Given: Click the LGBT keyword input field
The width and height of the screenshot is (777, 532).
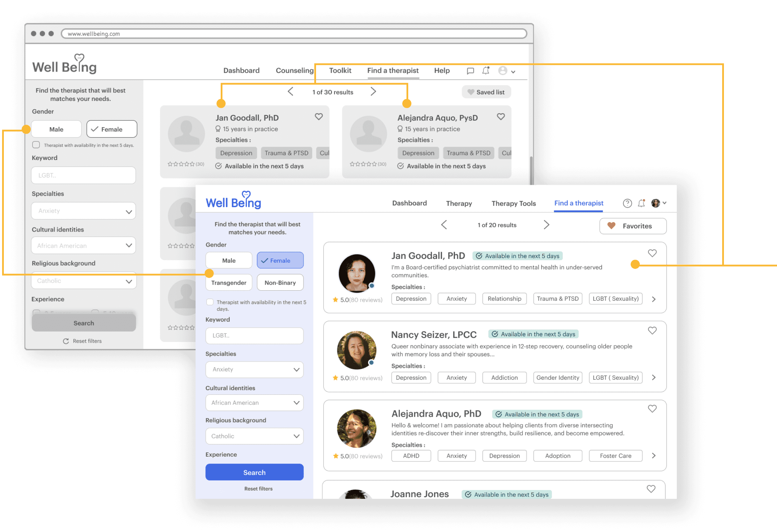Looking at the screenshot, I should [254, 336].
